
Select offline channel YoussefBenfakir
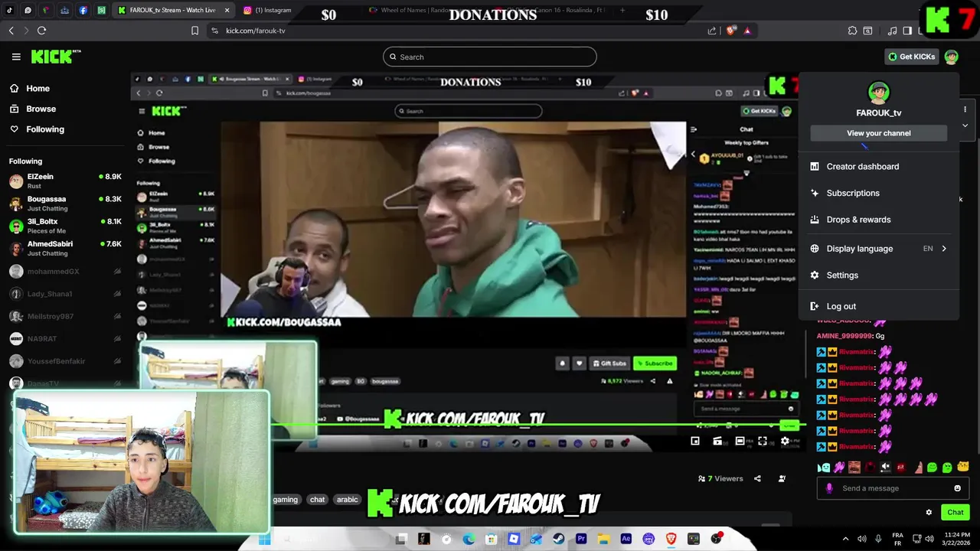click(65, 361)
